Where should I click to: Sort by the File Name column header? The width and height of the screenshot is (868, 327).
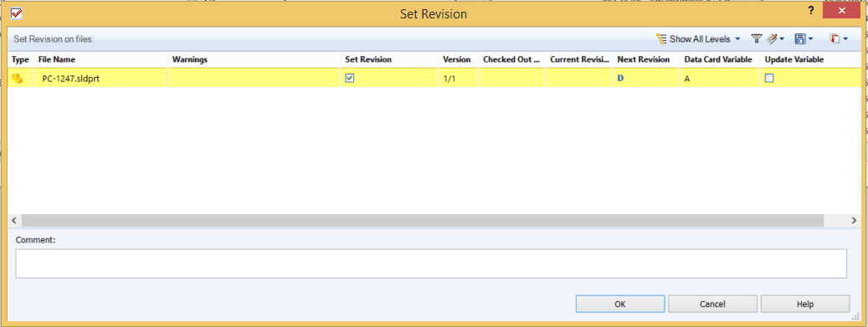pos(100,59)
